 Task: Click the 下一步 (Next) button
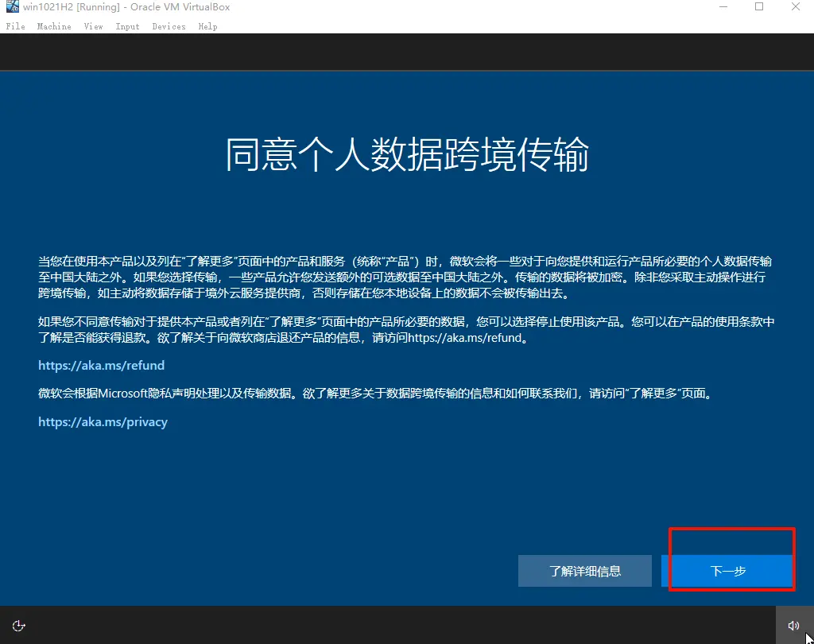(x=728, y=571)
